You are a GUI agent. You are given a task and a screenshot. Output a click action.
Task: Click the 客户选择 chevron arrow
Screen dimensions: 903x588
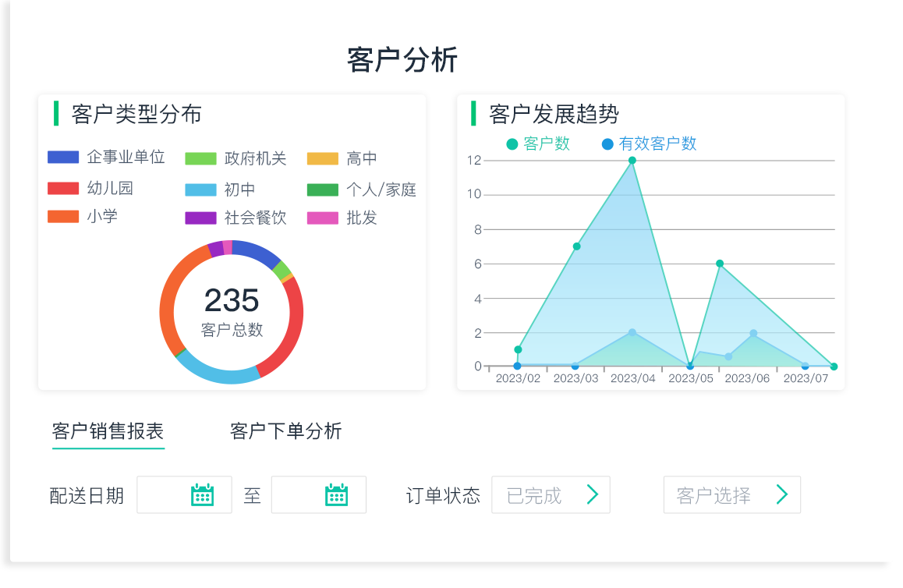[782, 494]
